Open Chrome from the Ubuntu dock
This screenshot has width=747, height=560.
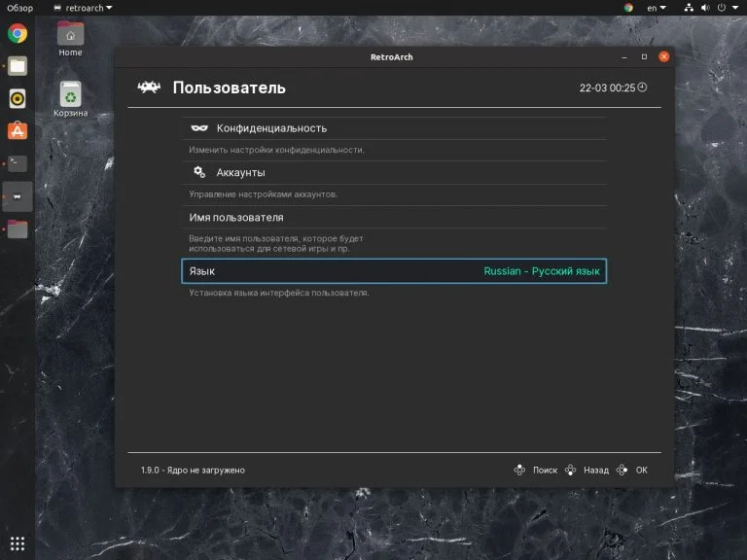pyautogui.click(x=18, y=34)
